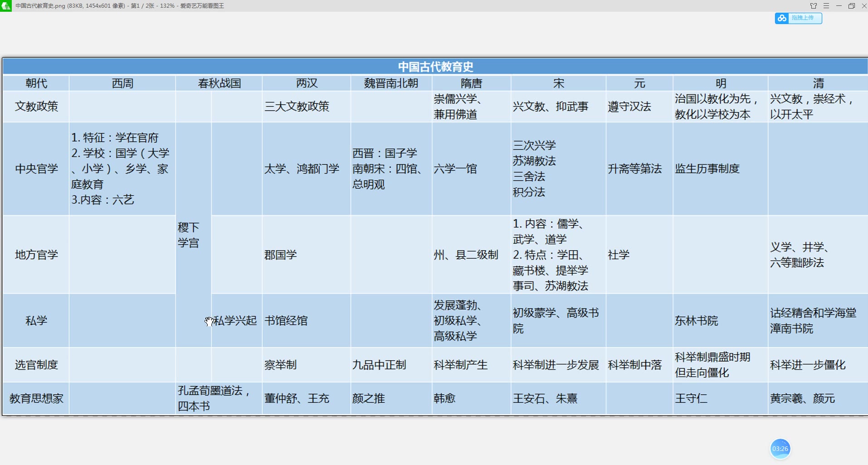Click the 九品中正制 cell
This screenshot has height=465, width=868.
tap(391, 365)
